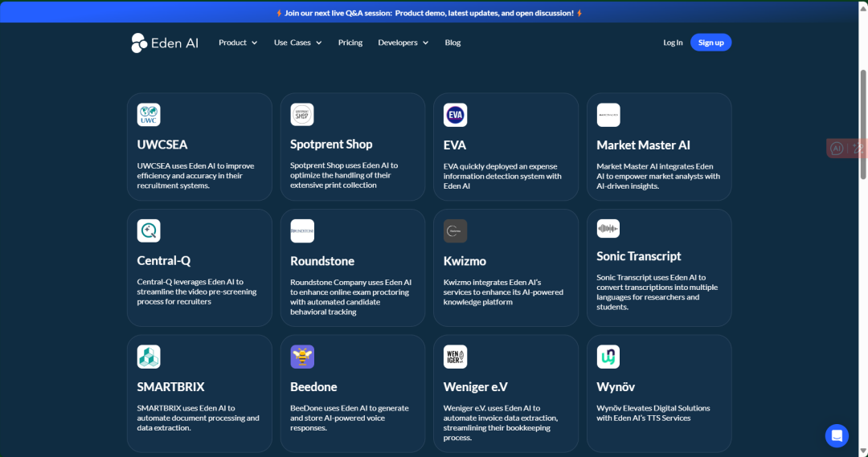Viewport: 868px width, 457px height.
Task: Click the Spotprent print collection description
Action: 344,175
